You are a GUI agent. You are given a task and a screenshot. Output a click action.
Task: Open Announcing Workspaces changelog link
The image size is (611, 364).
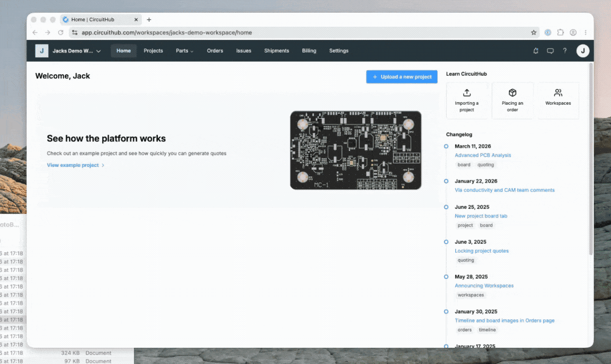pyautogui.click(x=484, y=286)
